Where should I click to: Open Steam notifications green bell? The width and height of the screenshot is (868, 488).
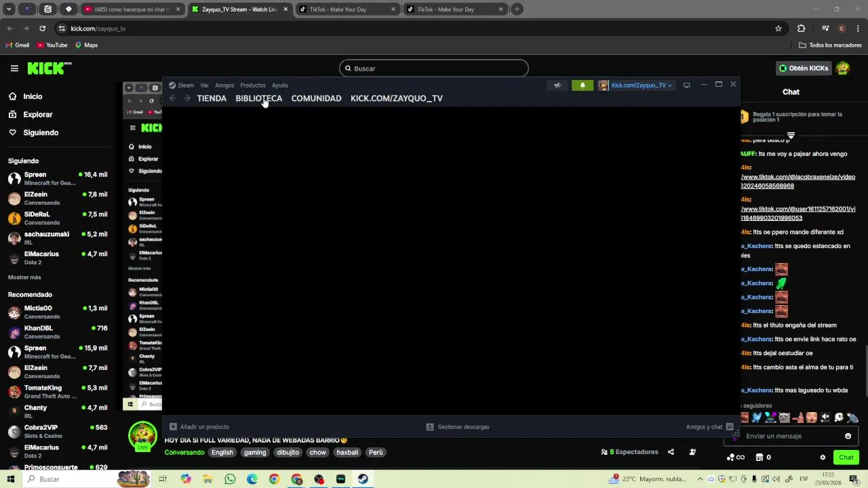click(583, 85)
